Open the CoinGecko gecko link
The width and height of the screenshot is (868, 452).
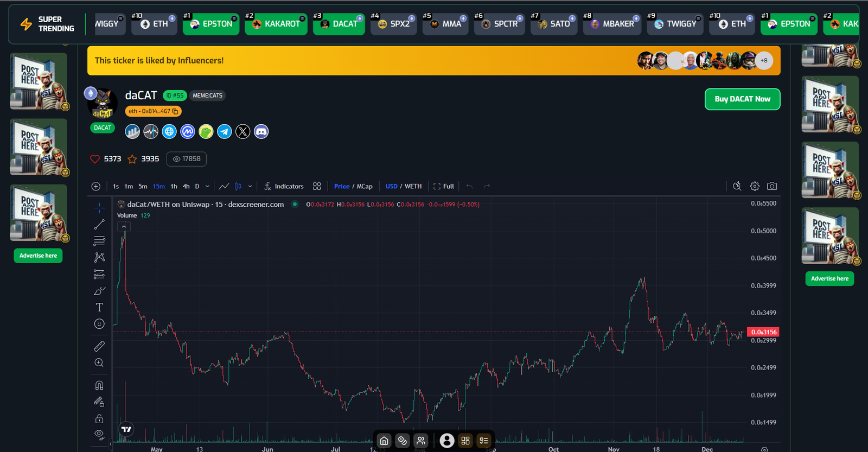click(206, 131)
